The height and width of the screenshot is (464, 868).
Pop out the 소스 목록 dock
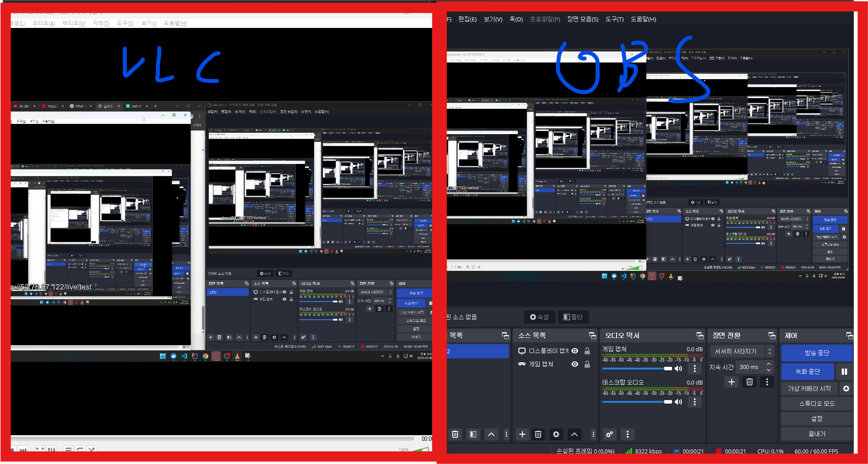coord(592,335)
